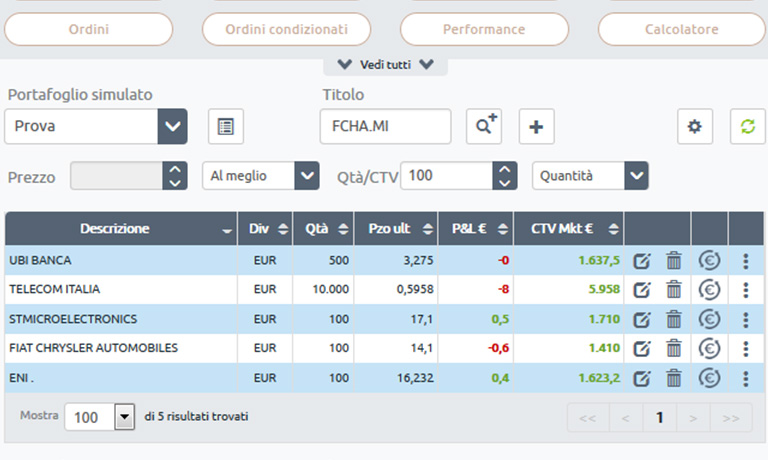Click the Prezzo input field
The height and width of the screenshot is (460, 768).
pyautogui.click(x=117, y=175)
